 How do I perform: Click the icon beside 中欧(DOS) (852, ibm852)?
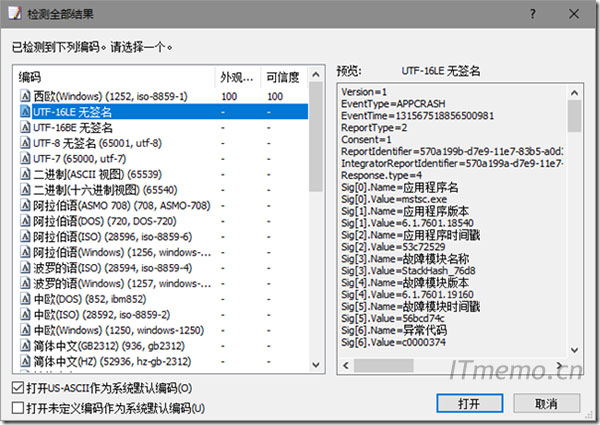coord(25,299)
